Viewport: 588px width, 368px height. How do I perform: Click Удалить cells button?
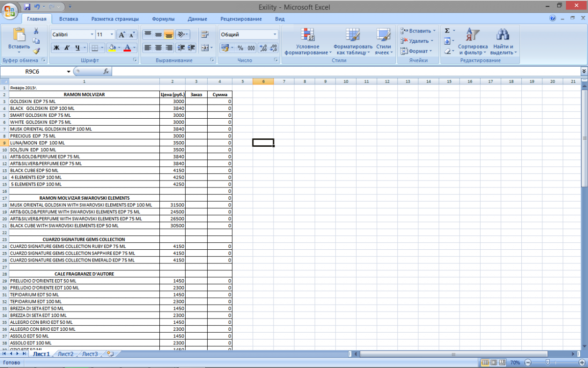click(x=416, y=41)
